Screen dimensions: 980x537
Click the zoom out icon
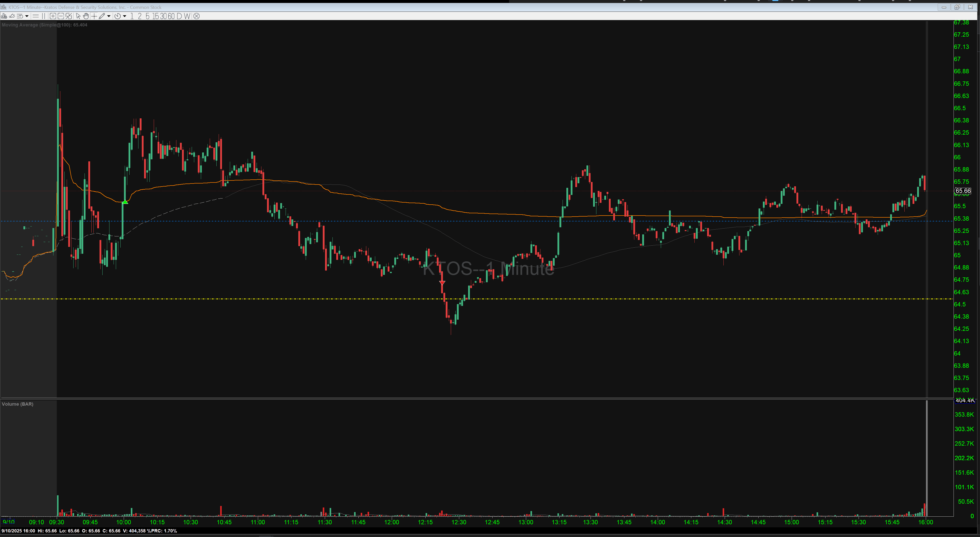tap(61, 16)
